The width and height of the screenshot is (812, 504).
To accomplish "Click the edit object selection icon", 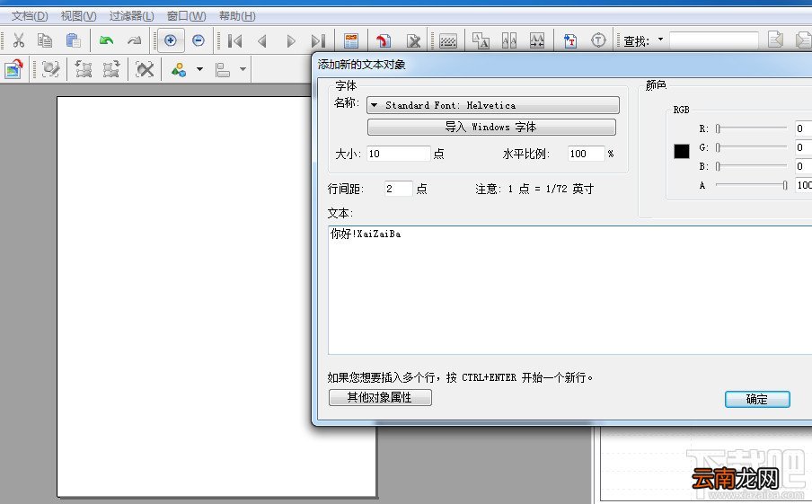I will (50, 69).
